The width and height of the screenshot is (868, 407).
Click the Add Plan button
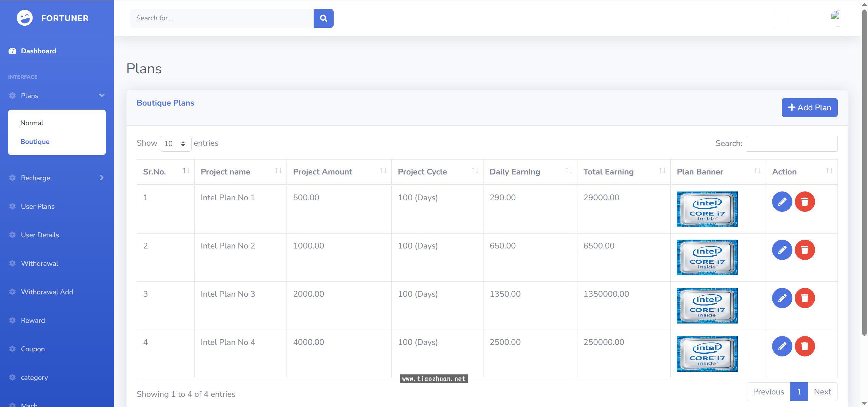(x=810, y=108)
